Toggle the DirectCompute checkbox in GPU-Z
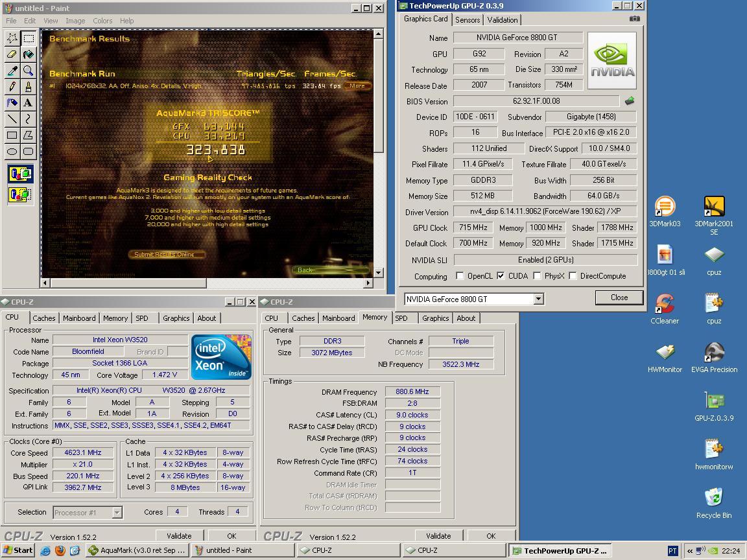The height and width of the screenshot is (560, 747). coord(573,275)
